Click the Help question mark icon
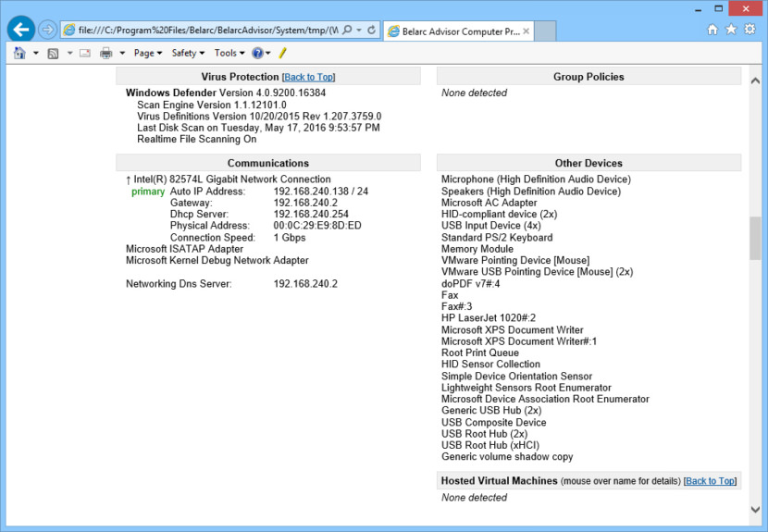The width and height of the screenshot is (768, 532). click(257, 53)
